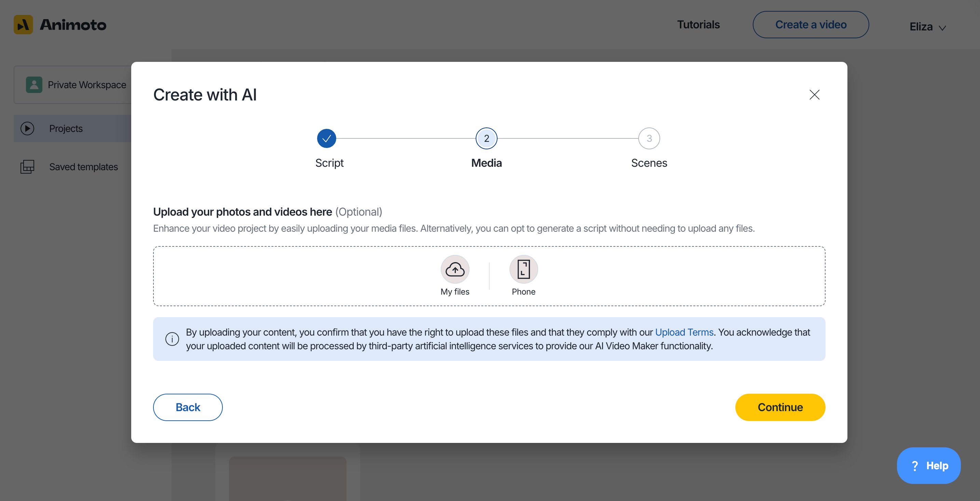980x501 pixels.
Task: Click the Saved templates icon
Action: [27, 167]
